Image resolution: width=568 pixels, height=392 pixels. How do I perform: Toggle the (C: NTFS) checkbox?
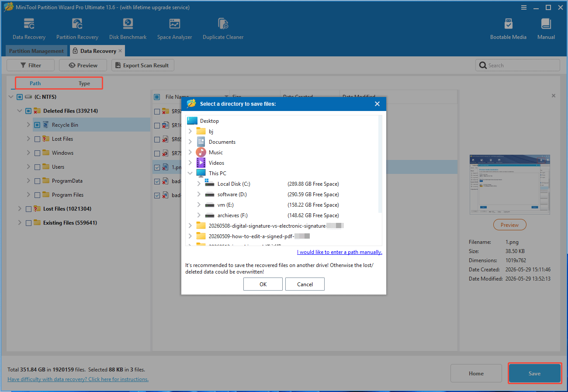[x=19, y=97]
